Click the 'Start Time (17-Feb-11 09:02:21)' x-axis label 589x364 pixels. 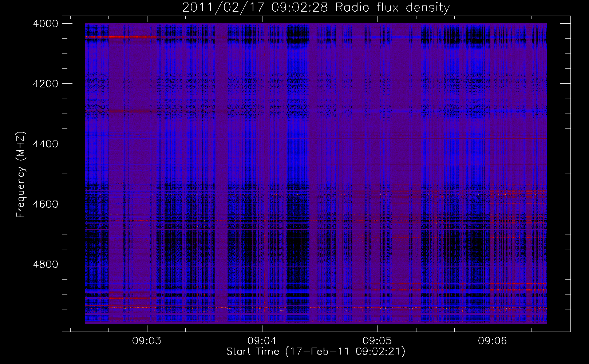[316, 352]
